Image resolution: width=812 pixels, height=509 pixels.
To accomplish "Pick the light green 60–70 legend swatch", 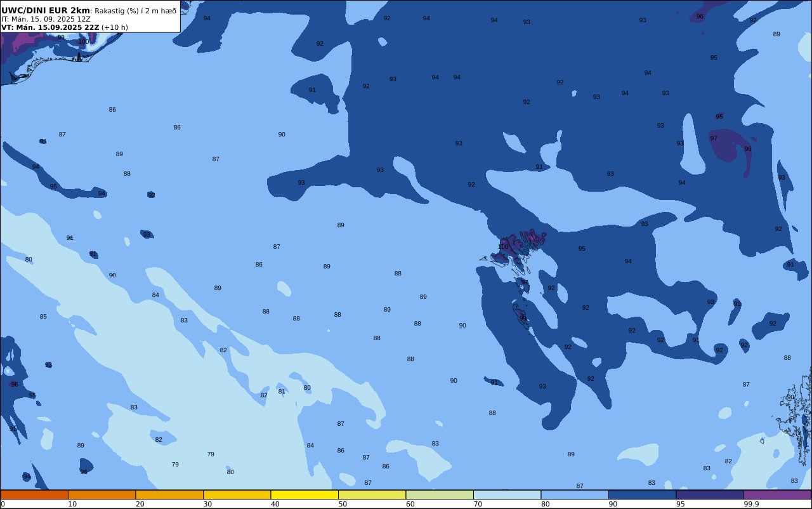I will pos(440,494).
